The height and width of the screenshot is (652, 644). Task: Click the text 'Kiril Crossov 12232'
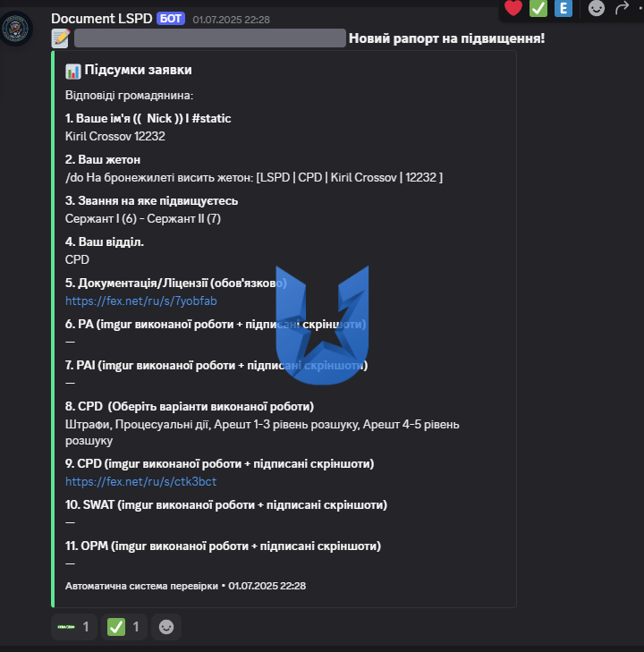pos(115,136)
